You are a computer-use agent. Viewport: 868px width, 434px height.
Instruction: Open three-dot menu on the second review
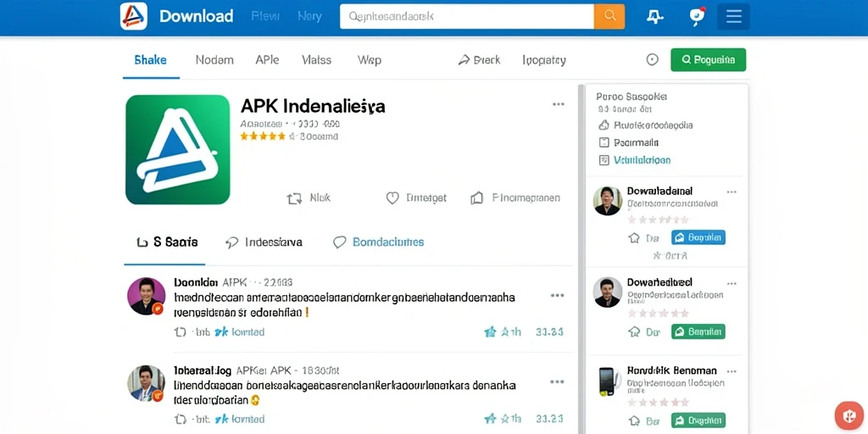coord(557,382)
